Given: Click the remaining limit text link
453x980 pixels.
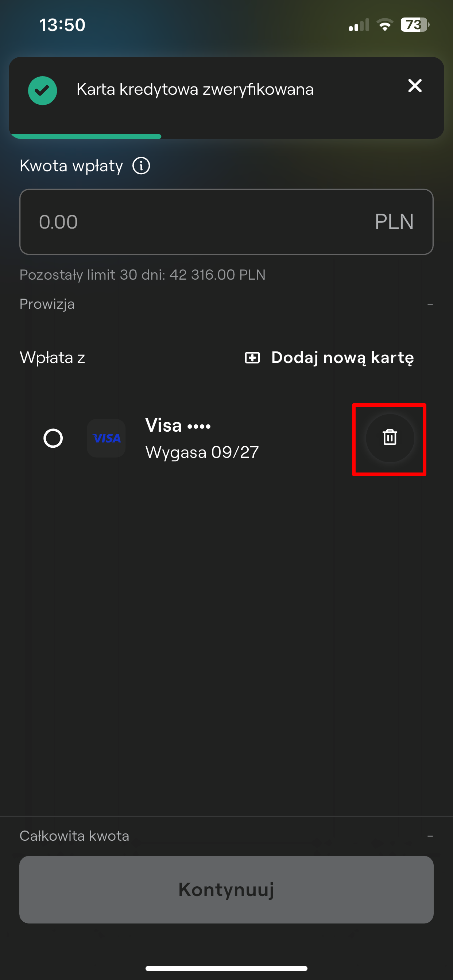Looking at the screenshot, I should pyautogui.click(x=143, y=275).
